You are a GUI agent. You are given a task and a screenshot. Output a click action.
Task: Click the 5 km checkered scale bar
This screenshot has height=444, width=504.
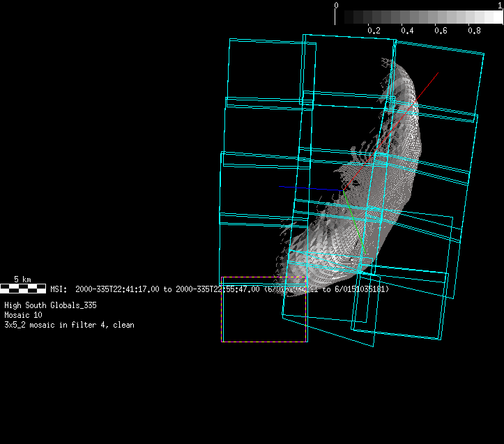pyautogui.click(x=24, y=288)
